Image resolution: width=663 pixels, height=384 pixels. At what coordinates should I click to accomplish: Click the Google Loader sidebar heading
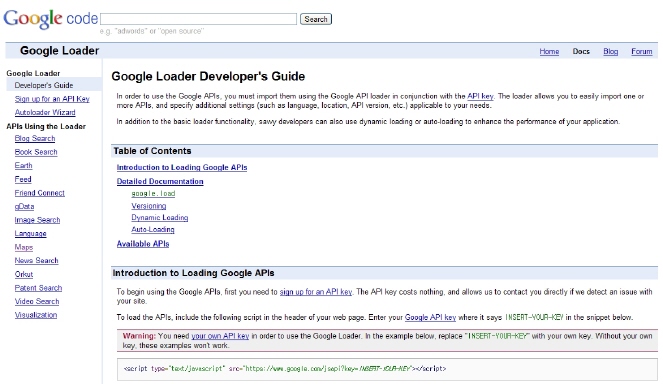coord(33,73)
